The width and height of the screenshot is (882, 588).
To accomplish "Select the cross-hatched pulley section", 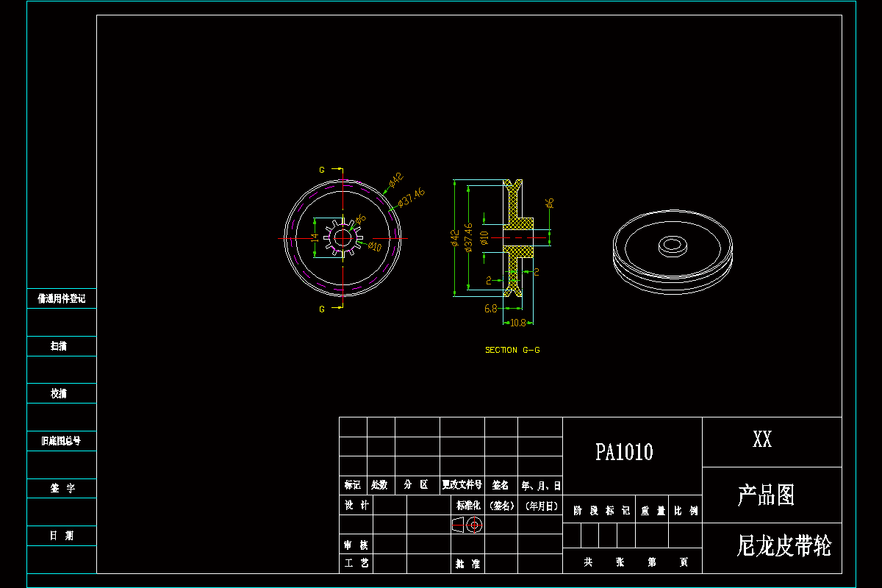I will tap(519, 238).
